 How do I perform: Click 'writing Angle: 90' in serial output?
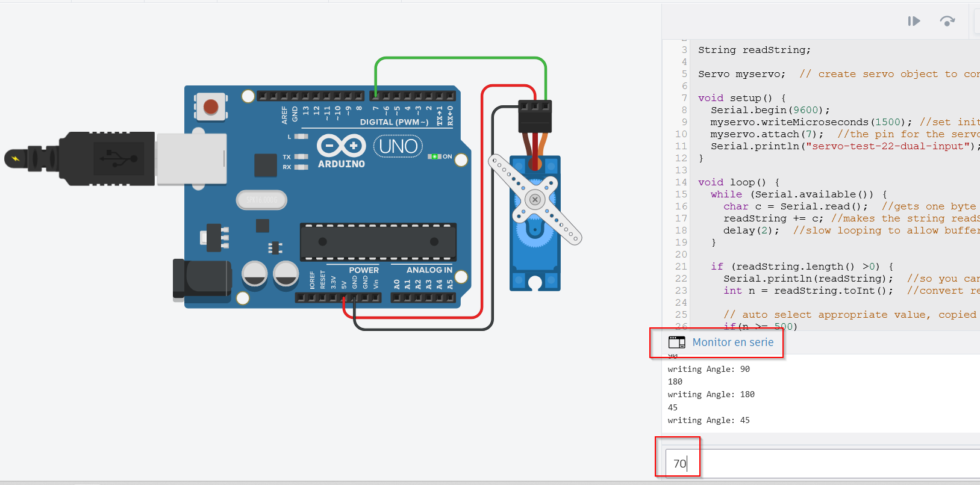tap(708, 369)
